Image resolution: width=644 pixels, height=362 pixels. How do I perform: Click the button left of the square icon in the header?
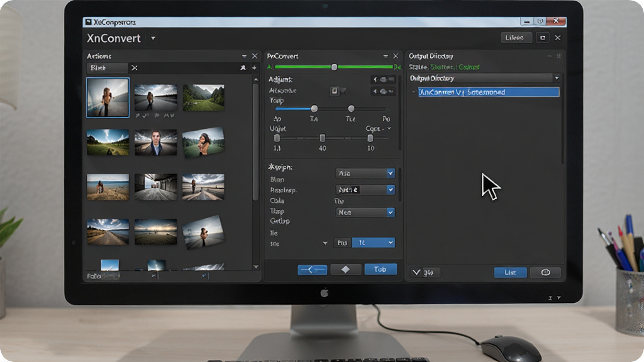tap(516, 38)
